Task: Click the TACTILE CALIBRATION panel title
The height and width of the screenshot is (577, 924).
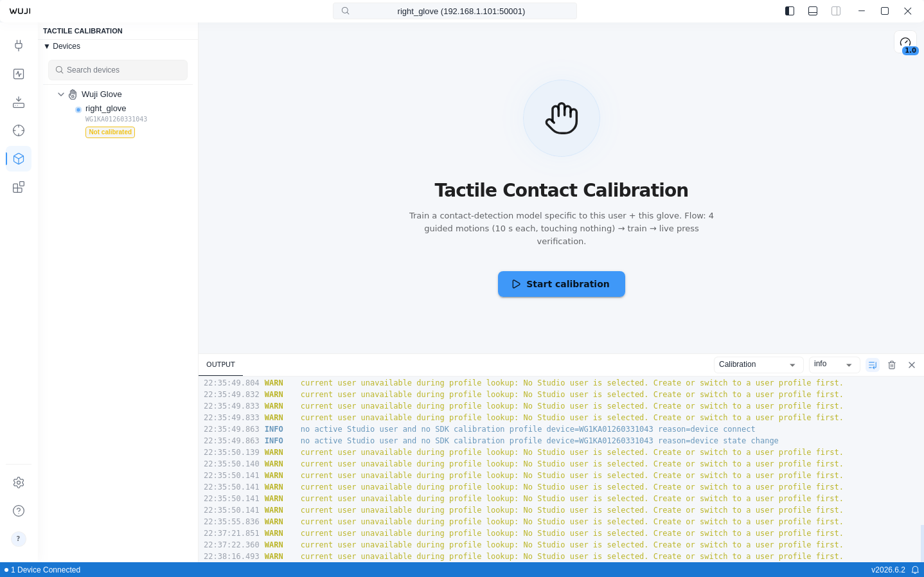Action: tap(83, 31)
